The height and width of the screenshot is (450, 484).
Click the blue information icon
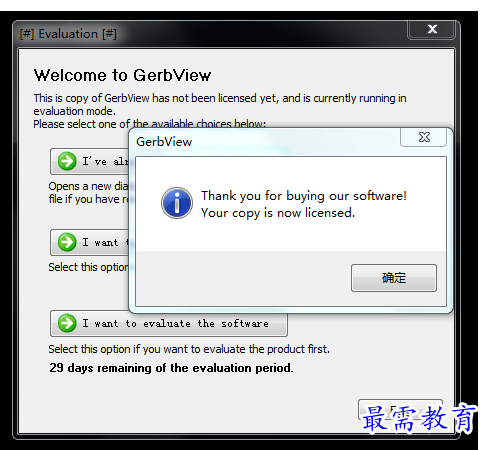point(177,203)
